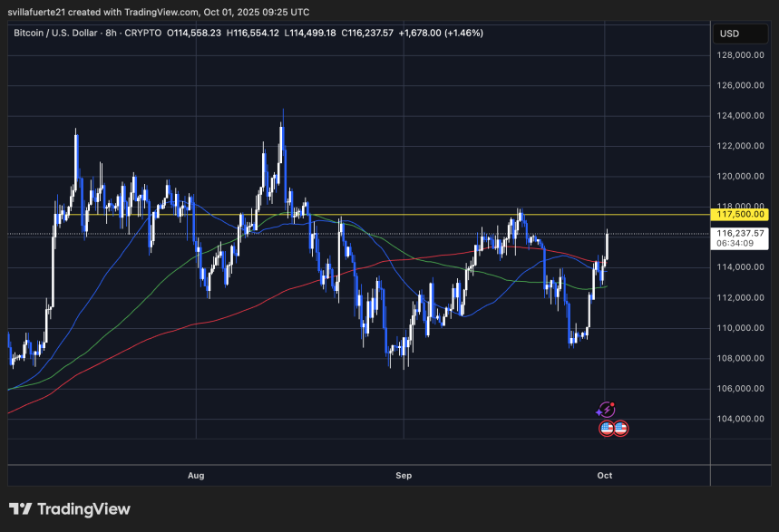Click the second U.S. flag event icon

click(x=619, y=428)
